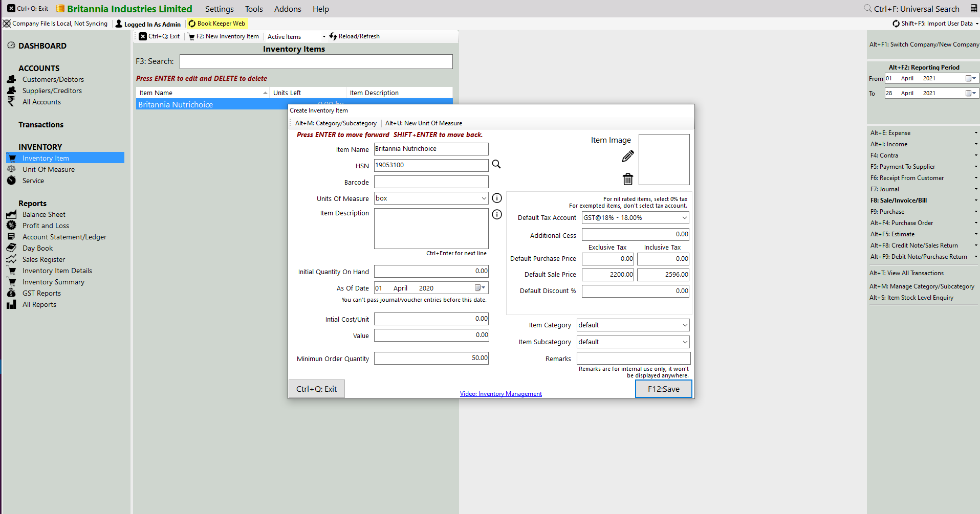Image resolution: width=980 pixels, height=514 pixels.
Task: Click Alt+M: Category/Subcategory in dialog toolbar
Action: (x=336, y=123)
